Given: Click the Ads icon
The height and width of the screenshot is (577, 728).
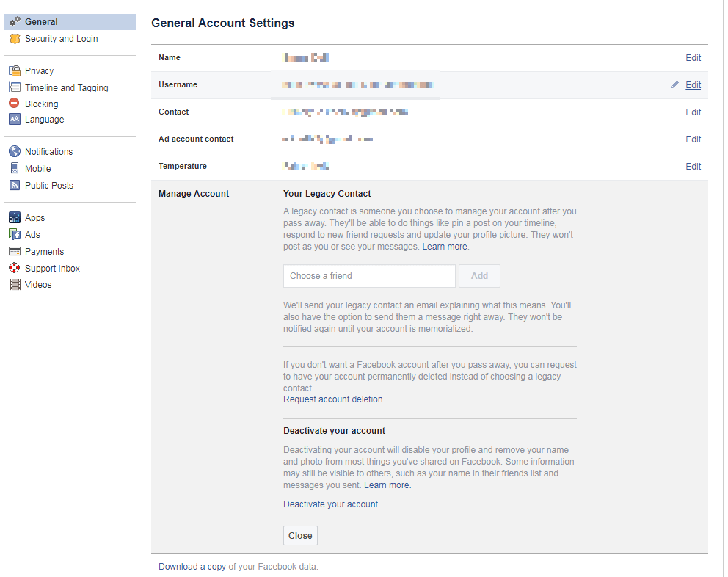Looking at the screenshot, I should click(15, 234).
